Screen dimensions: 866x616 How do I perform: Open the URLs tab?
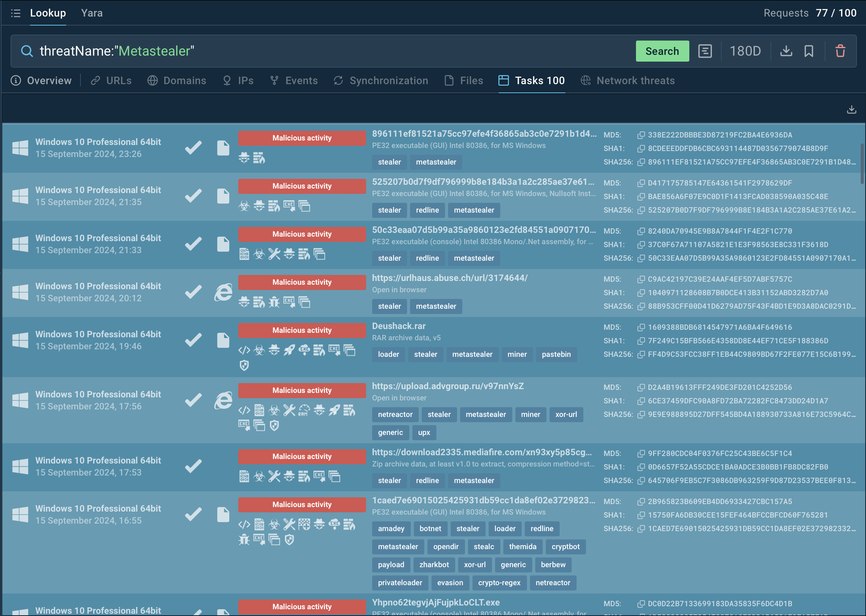coord(111,80)
